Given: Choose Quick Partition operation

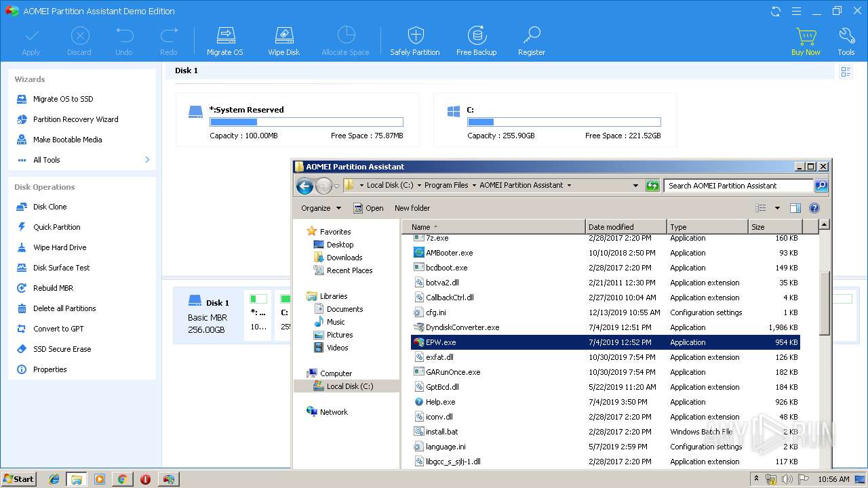Looking at the screenshot, I should tap(56, 227).
